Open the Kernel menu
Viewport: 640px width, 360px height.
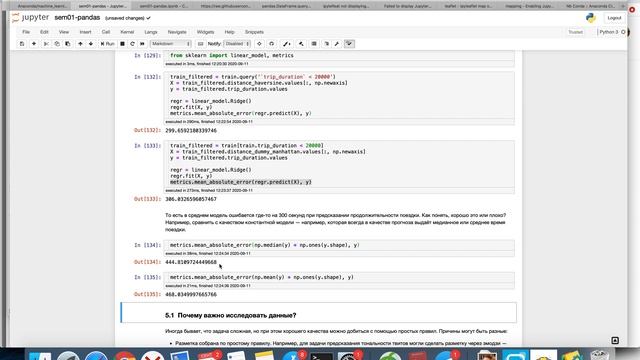(127, 32)
